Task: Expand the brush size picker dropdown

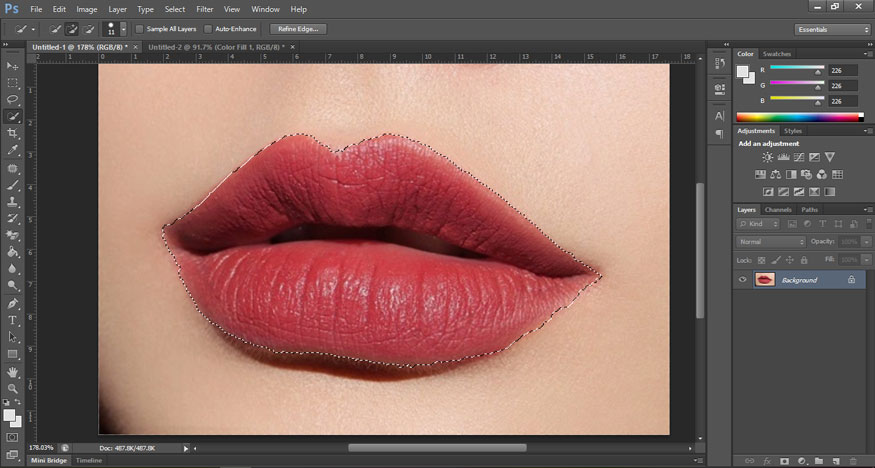Action: point(123,29)
